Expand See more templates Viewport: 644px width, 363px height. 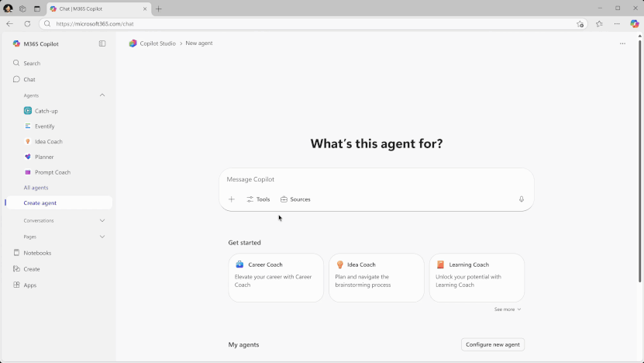pos(508,309)
